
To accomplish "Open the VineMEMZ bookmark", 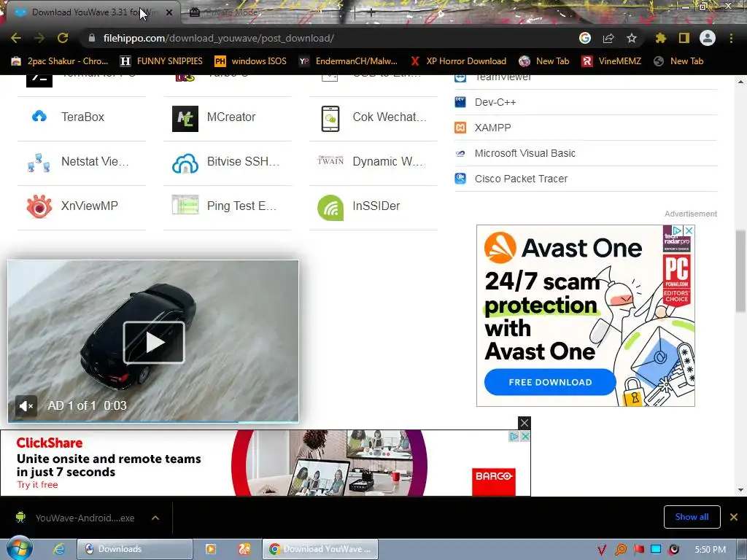I will tap(612, 61).
